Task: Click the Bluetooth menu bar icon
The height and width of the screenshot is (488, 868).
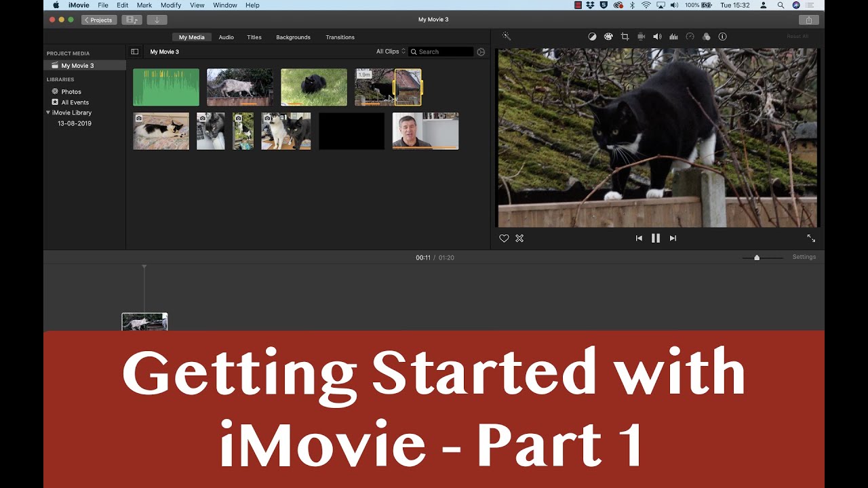Action: 632,5
